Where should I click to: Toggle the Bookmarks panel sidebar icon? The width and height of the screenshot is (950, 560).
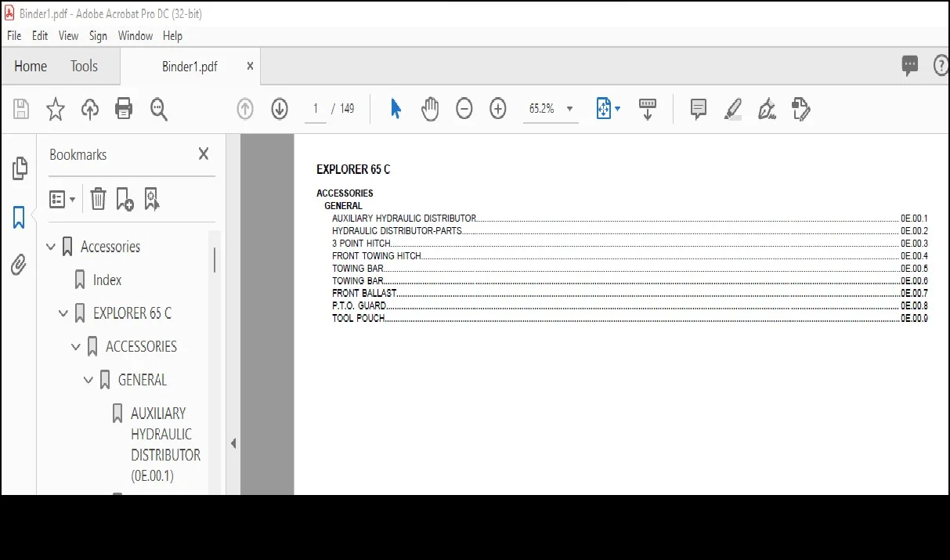19,217
